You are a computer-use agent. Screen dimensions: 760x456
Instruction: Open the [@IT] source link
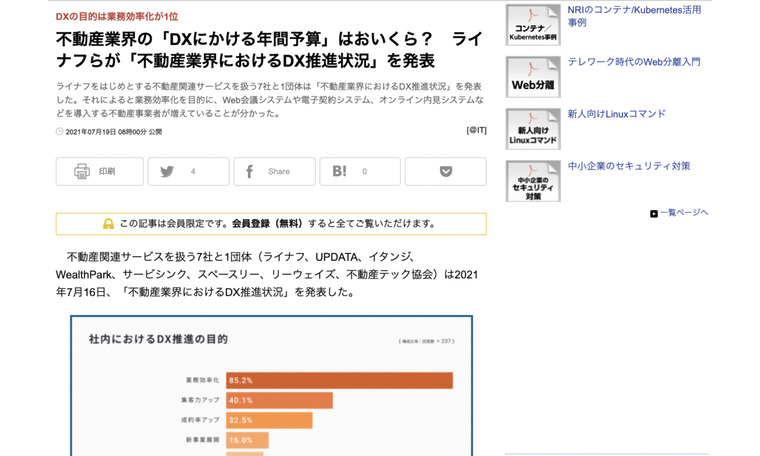tap(476, 131)
